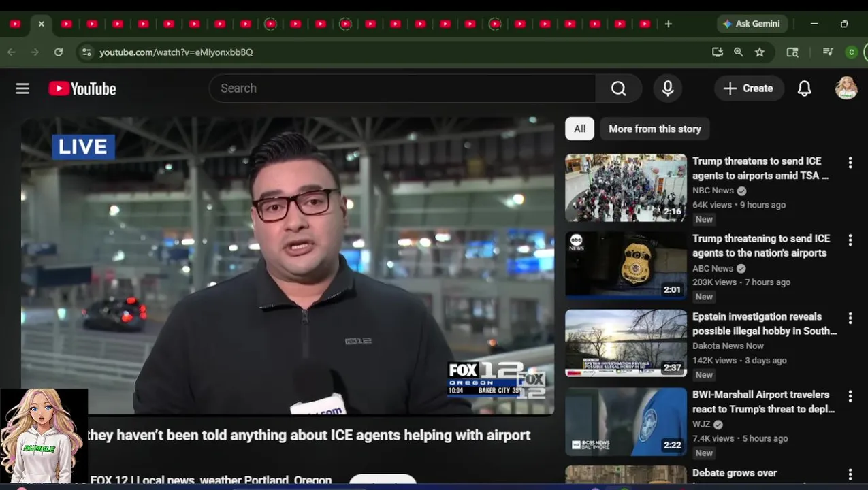Go forward using the browser forward arrow
Screen dimensions: 868x490
(x=35, y=52)
